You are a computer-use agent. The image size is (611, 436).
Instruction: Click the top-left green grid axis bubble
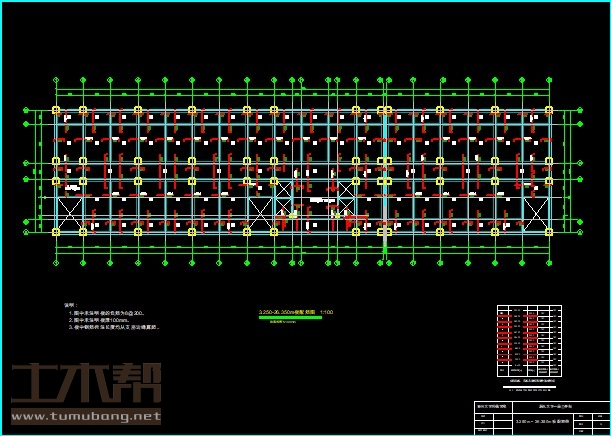(x=56, y=80)
